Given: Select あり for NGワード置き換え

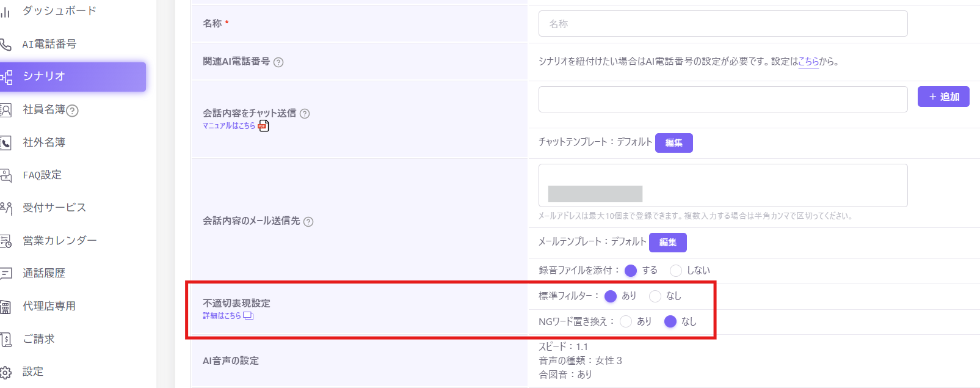Looking at the screenshot, I should coord(626,321).
